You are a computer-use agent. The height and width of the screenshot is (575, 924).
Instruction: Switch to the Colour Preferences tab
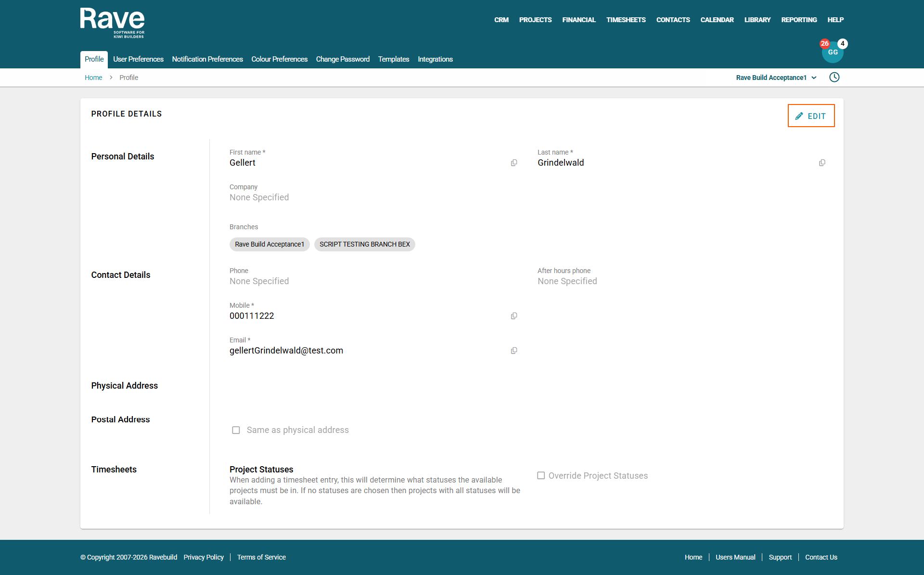279,59
